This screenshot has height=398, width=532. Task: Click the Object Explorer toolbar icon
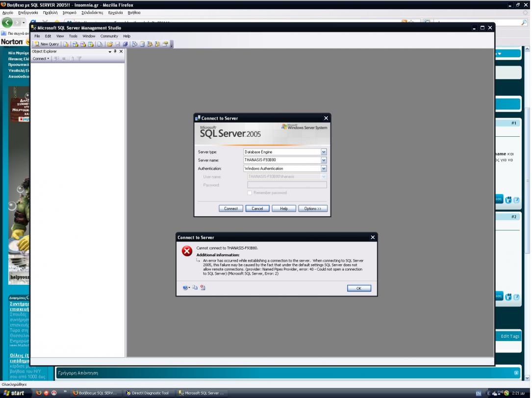[150, 44]
